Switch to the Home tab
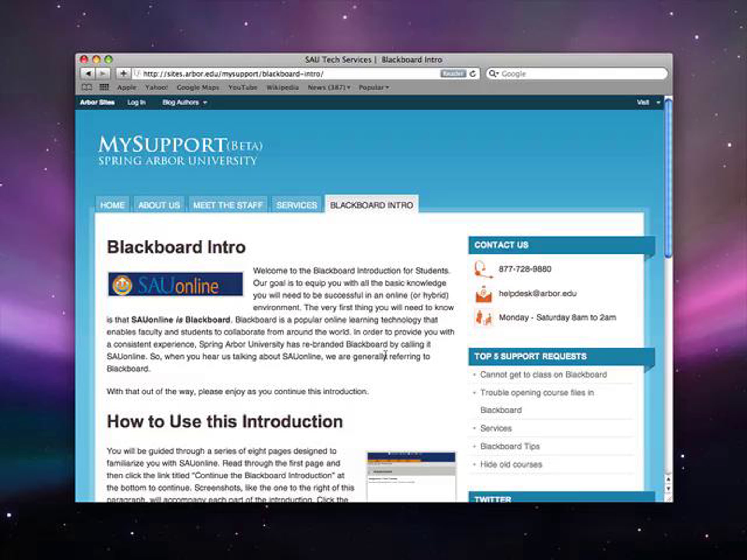 pyautogui.click(x=112, y=205)
